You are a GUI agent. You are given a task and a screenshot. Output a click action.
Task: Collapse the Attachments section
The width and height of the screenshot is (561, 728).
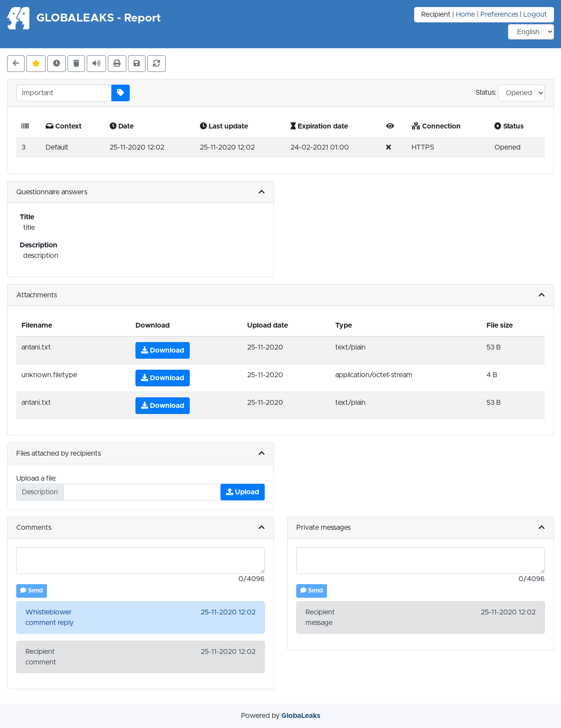[x=542, y=295]
